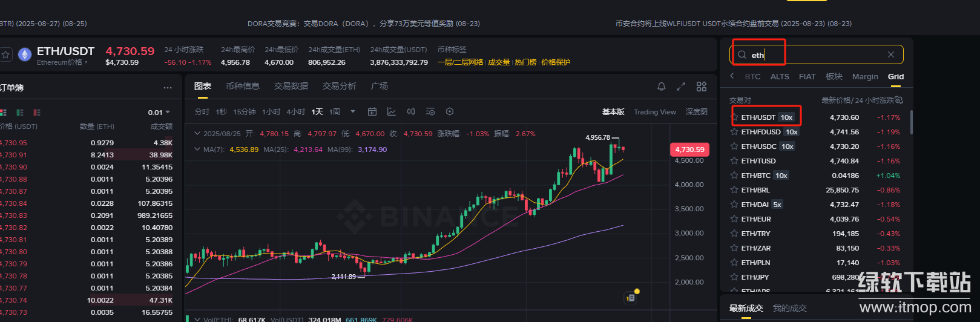Screen dimensions: 980x322
Task: Click the eth search input field
Action: pos(817,54)
